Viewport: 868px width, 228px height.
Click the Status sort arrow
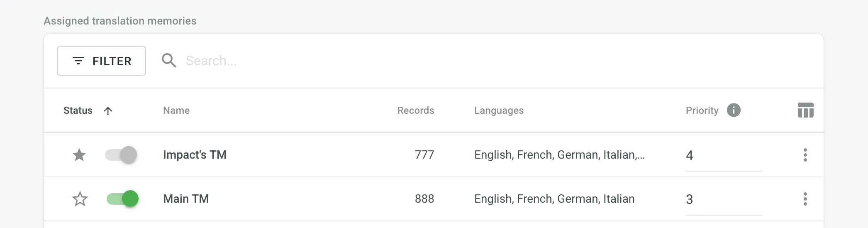[108, 110]
